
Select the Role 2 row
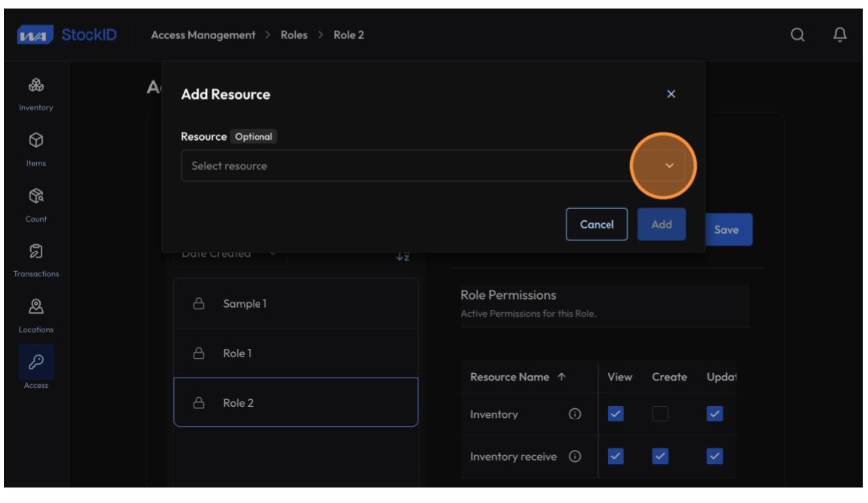[295, 403]
